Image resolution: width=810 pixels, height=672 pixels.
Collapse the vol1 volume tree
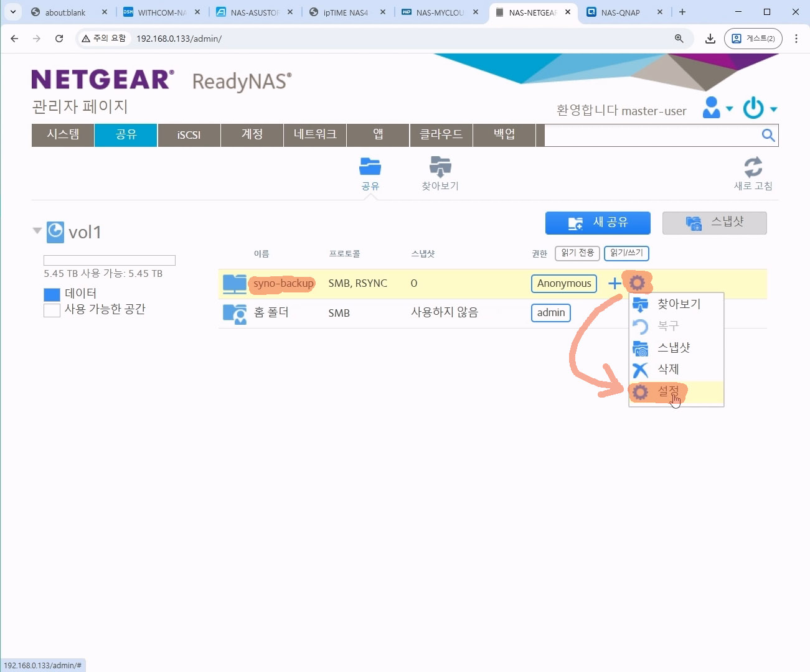coord(37,231)
